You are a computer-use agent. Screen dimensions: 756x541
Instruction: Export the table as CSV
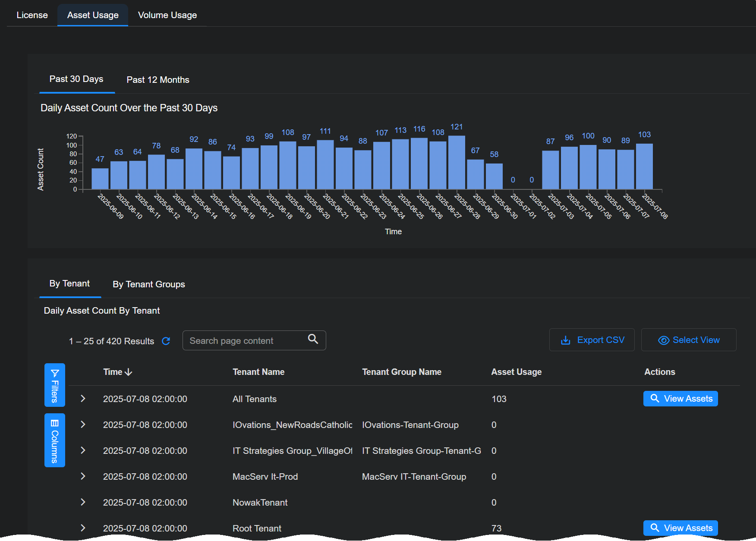tap(592, 340)
